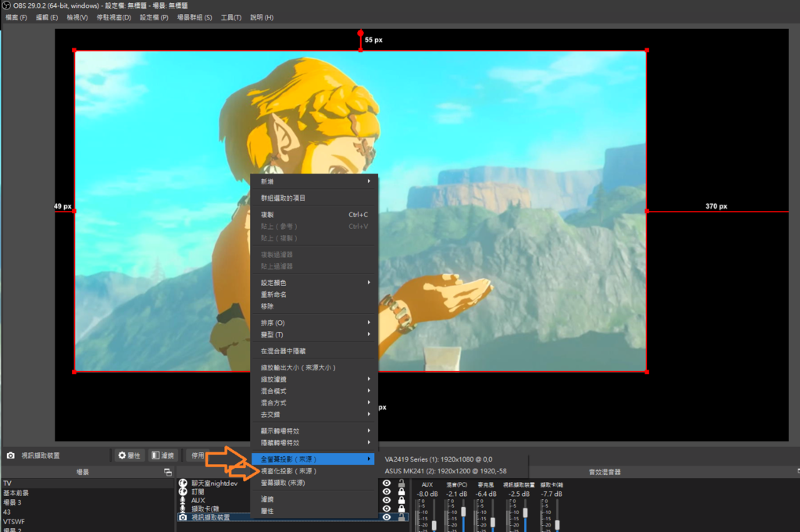Toggle the lock on the AUX source
Screen dimensions: 800x532
(402, 501)
